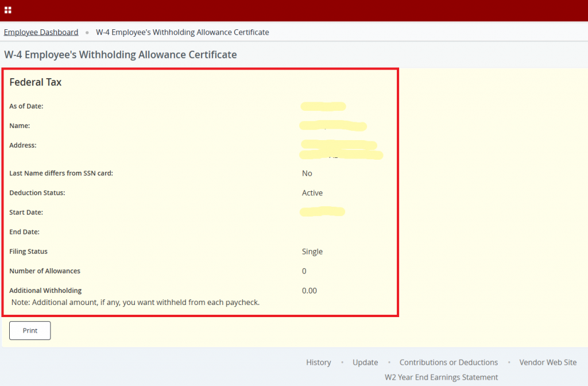
Task: Click the Federal Tax section heading
Action: pyautogui.click(x=36, y=82)
